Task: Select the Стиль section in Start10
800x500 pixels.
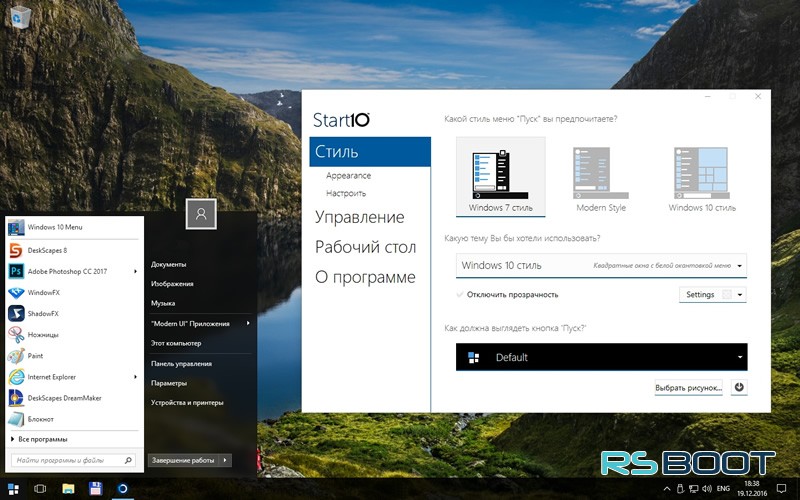Action: [x=370, y=152]
